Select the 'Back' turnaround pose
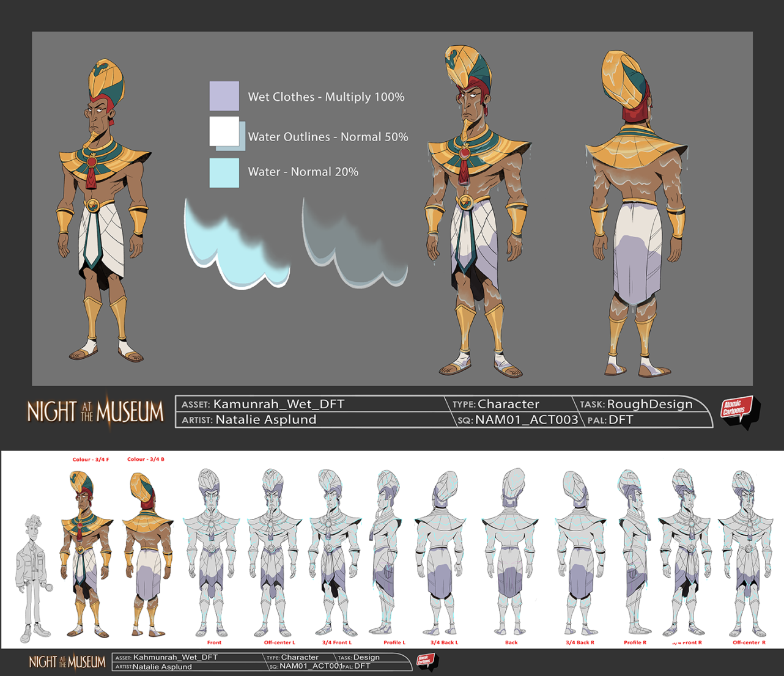Screen dimensions: 784x676 (511, 553)
